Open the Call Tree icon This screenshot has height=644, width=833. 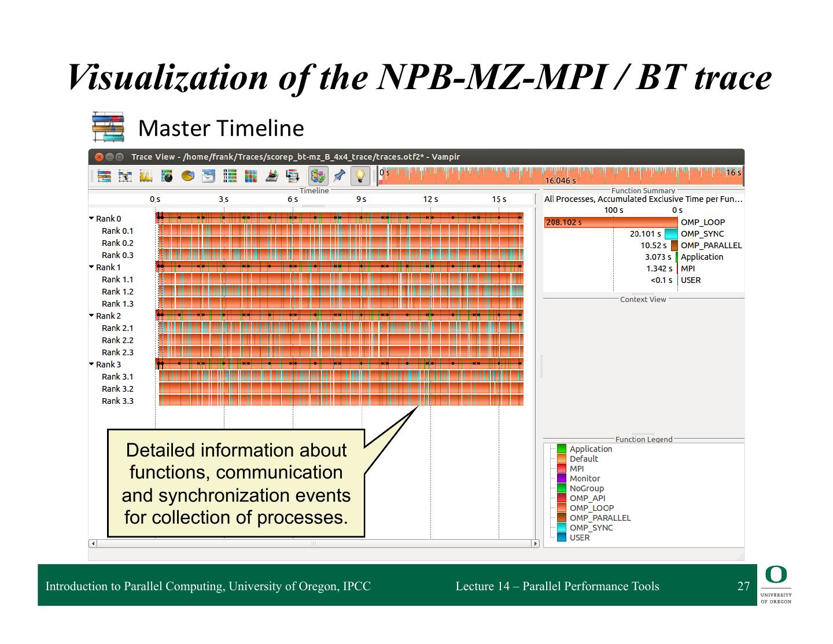pyautogui.click(x=292, y=176)
